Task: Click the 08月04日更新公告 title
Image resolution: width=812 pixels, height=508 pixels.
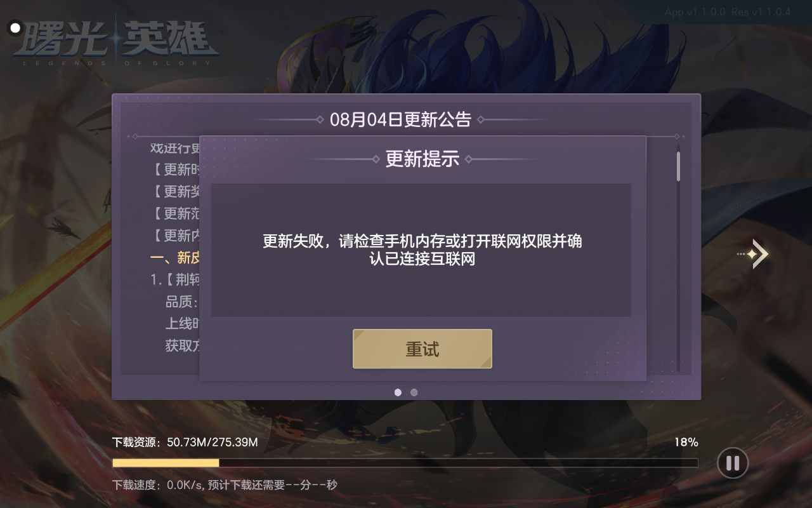Action: click(400, 119)
